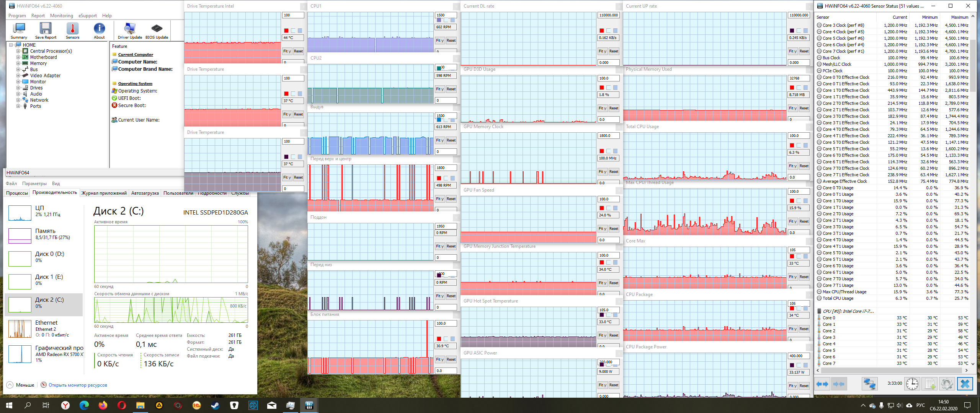This screenshot has width=980, height=413.
Task: Expand the Central Processor(s) tree node
Action: [18, 51]
